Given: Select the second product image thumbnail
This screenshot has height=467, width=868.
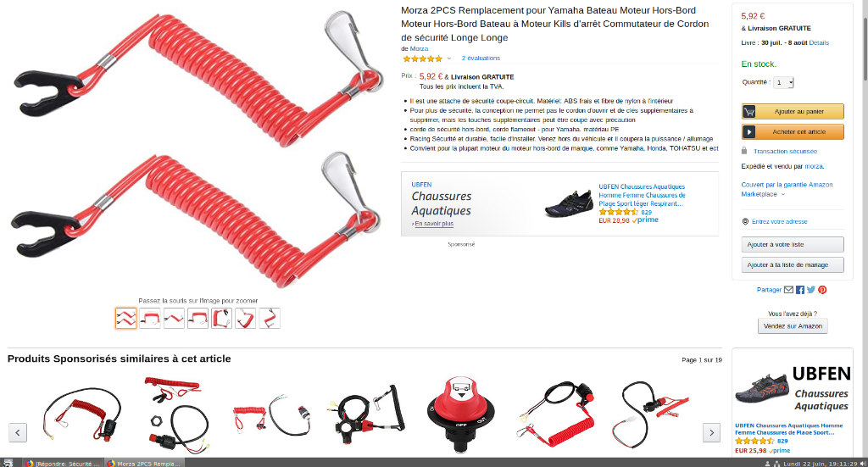Looking at the screenshot, I should click(150, 319).
